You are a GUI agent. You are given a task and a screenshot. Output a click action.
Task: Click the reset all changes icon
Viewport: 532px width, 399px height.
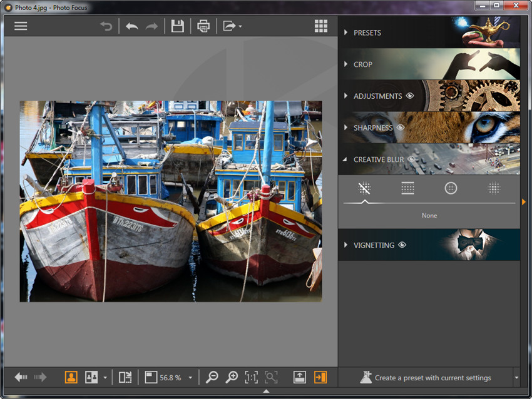coord(106,26)
